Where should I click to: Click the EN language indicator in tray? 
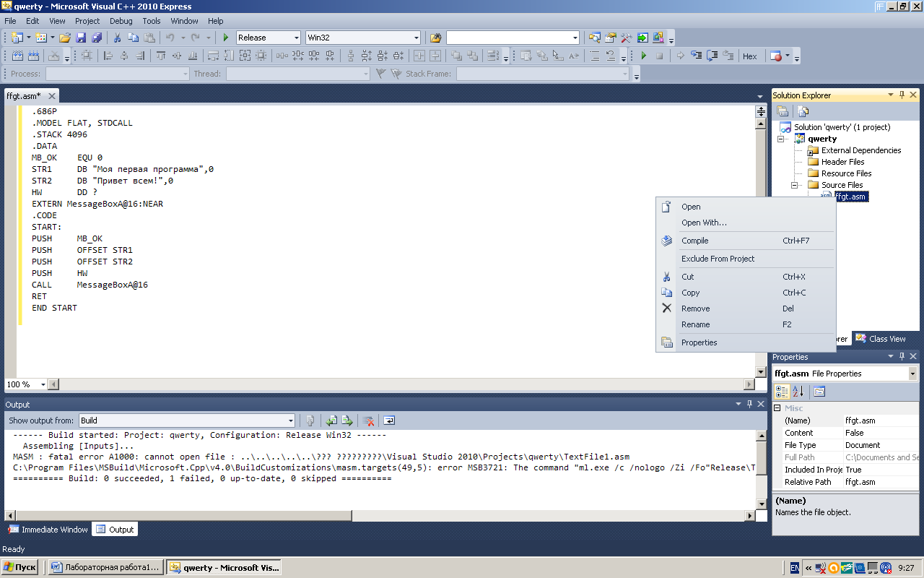[795, 568]
